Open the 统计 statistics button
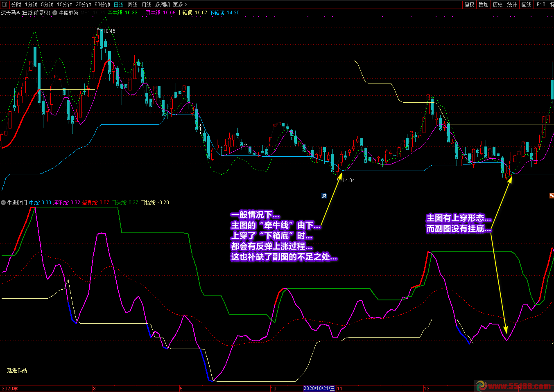Image resolution: width=554 pixels, height=392 pixels. [512, 5]
